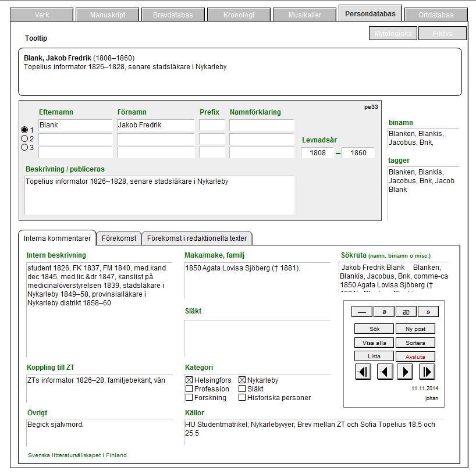
Task: Click the binamn field
Action: point(424,138)
